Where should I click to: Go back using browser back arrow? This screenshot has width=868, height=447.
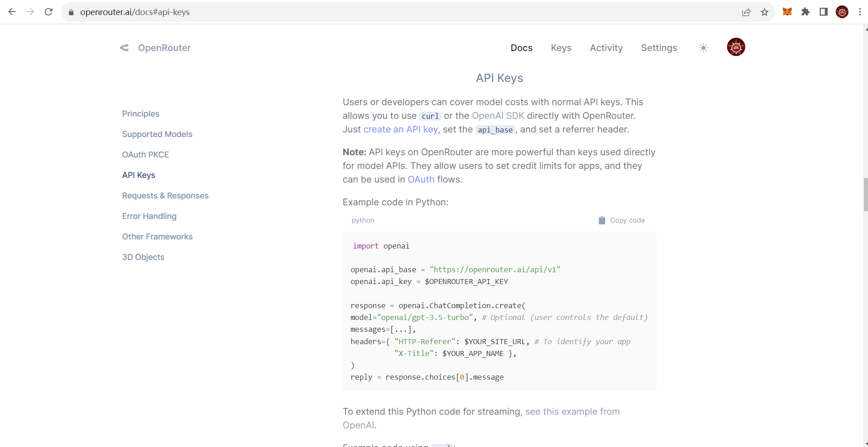12,12
